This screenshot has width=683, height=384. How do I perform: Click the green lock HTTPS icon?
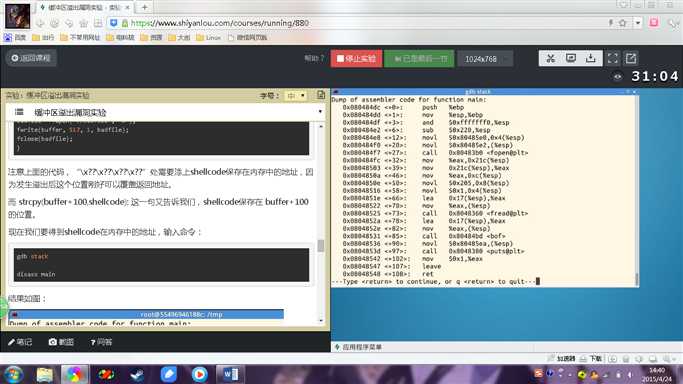point(125,23)
